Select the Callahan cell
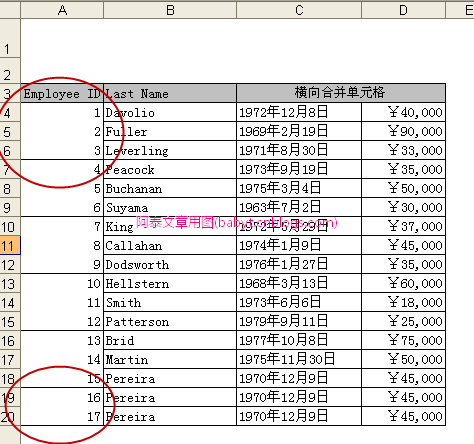Image resolution: width=474 pixels, height=444 pixels. coord(170,245)
